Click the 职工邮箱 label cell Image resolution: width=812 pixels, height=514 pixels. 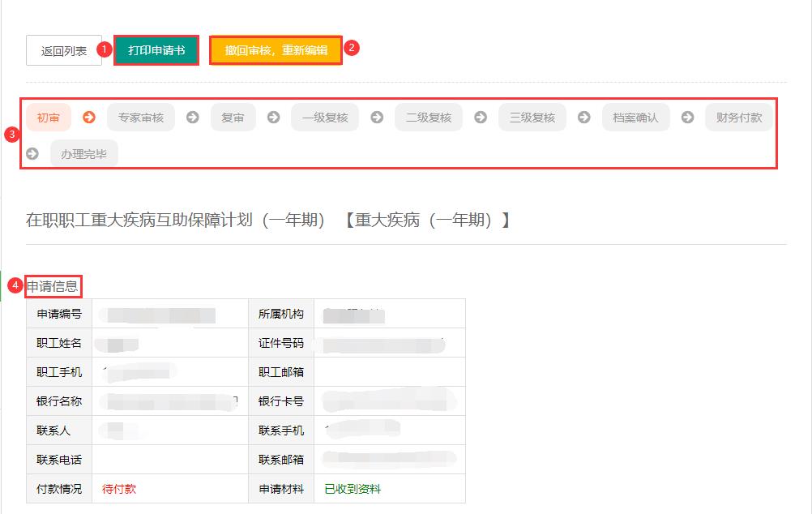(281, 371)
